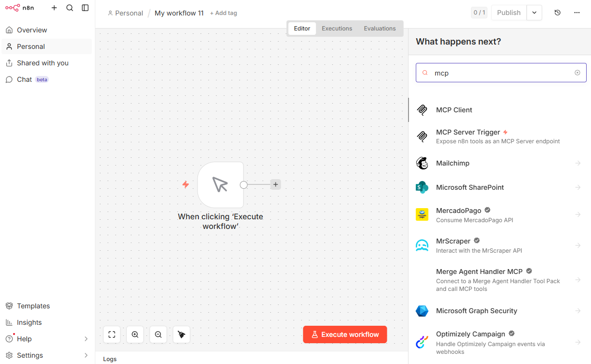591x364 pixels.
Task: Open Chat beta in the sidebar
Action: 46,79
